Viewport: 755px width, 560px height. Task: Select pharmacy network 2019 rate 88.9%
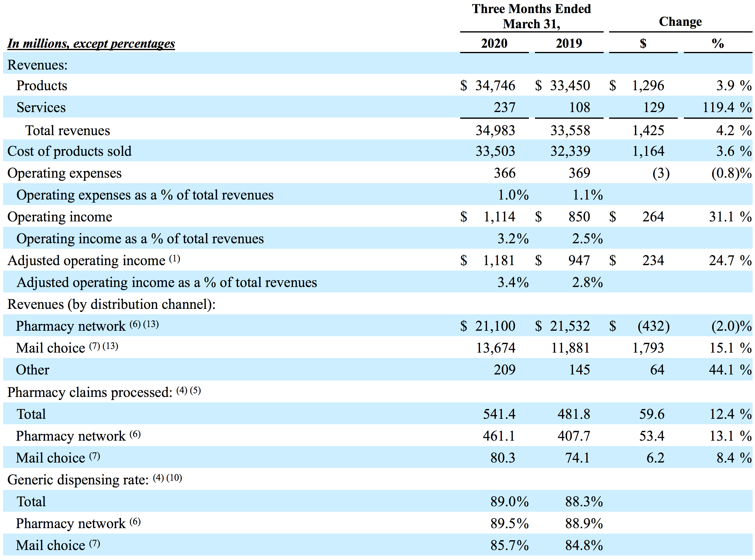point(584,524)
